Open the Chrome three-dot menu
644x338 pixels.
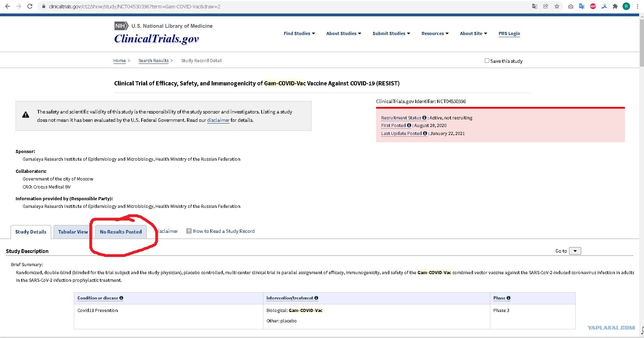[x=637, y=6]
